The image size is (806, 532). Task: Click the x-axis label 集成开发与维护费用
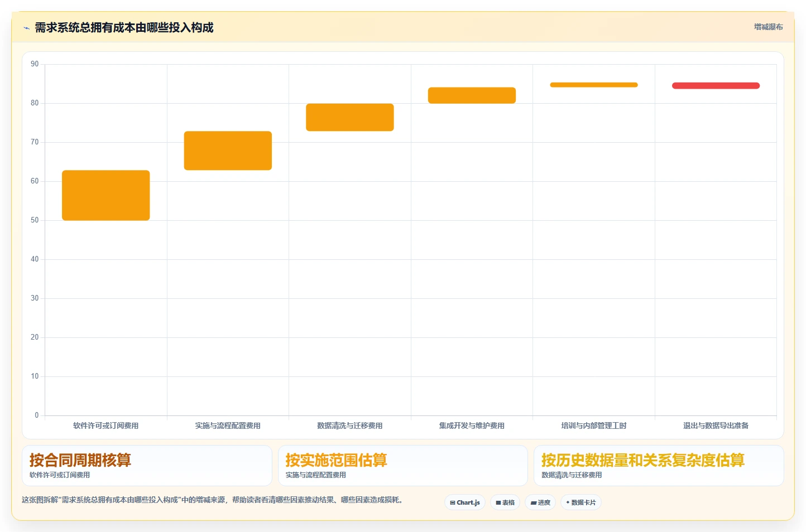pyautogui.click(x=472, y=425)
